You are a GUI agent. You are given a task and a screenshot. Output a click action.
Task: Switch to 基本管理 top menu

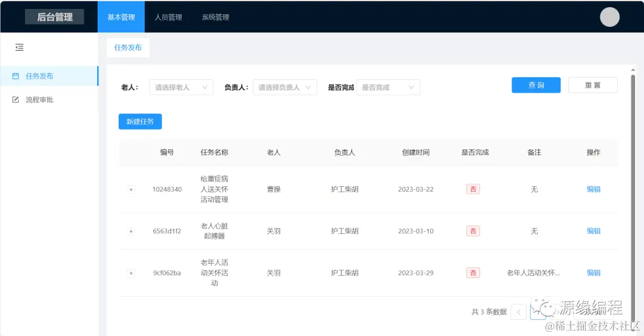coord(121,17)
